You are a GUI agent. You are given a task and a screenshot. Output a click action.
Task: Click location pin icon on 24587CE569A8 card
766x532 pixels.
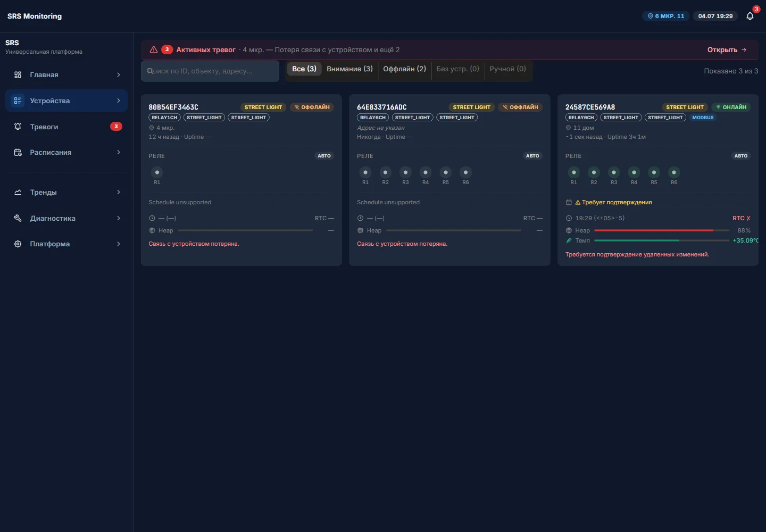point(568,128)
